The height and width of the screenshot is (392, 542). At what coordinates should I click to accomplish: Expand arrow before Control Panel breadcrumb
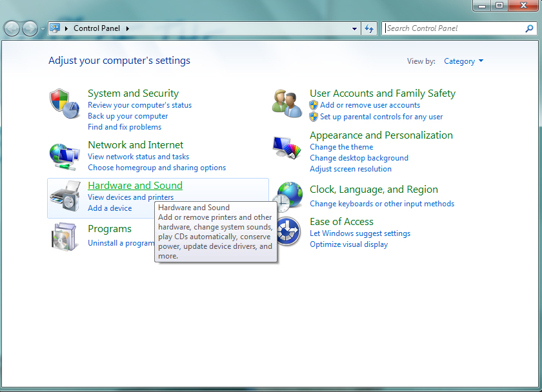coord(66,28)
